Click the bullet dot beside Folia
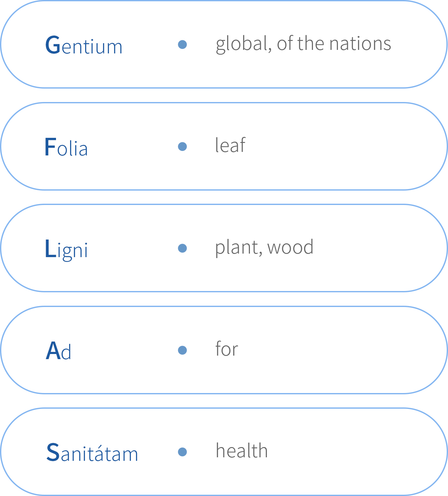Screen dimensions: 448x496 tap(182, 146)
